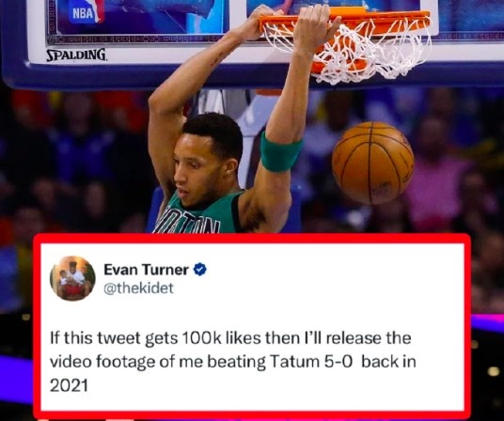Click the blue verified badge beside Evan Turner
This screenshot has height=421, width=504.
[x=199, y=270]
